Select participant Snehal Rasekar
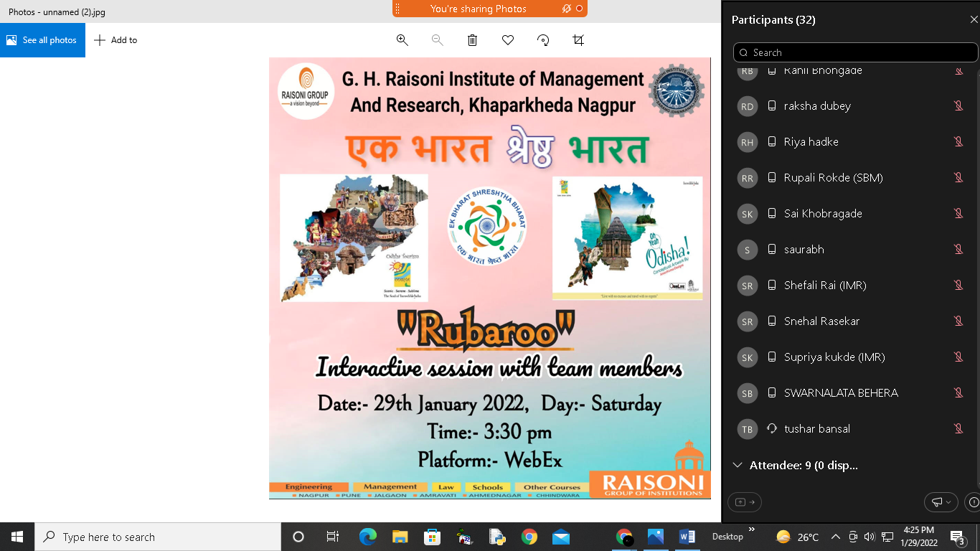This screenshot has width=980, height=551. click(x=850, y=321)
